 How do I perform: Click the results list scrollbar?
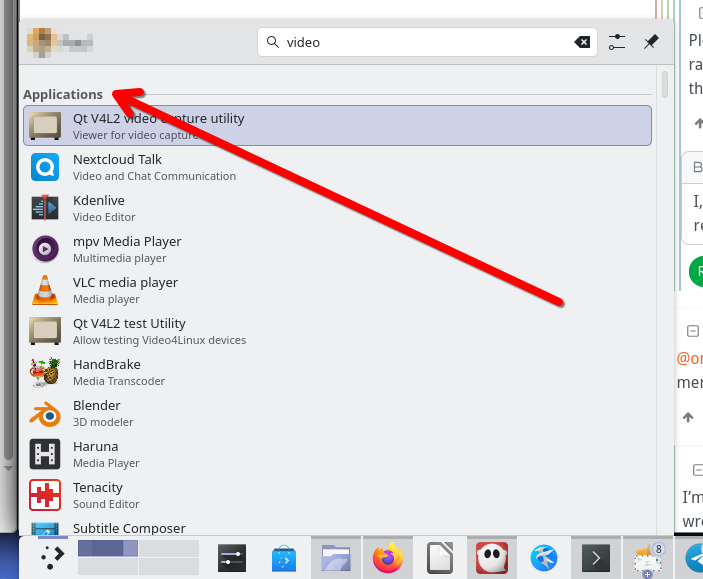[665, 84]
